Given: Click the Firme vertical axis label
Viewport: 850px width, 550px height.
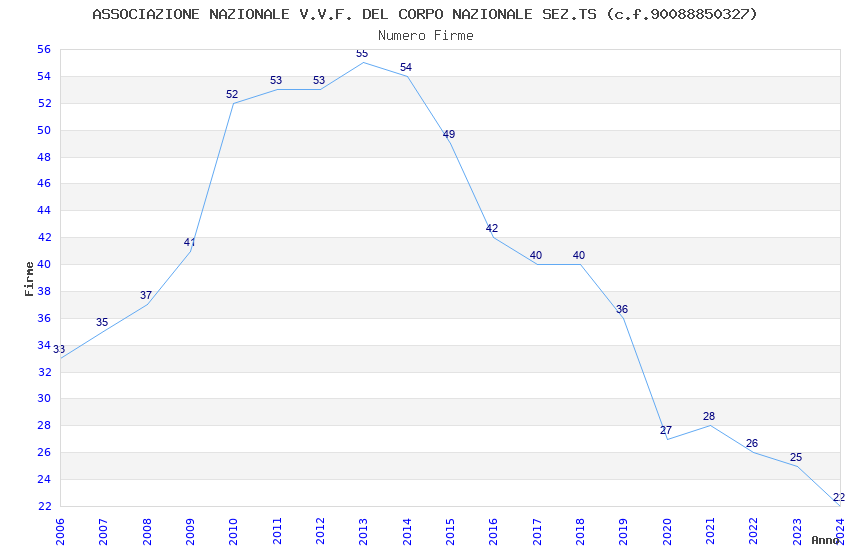Looking at the screenshot, I should (x=29, y=279).
